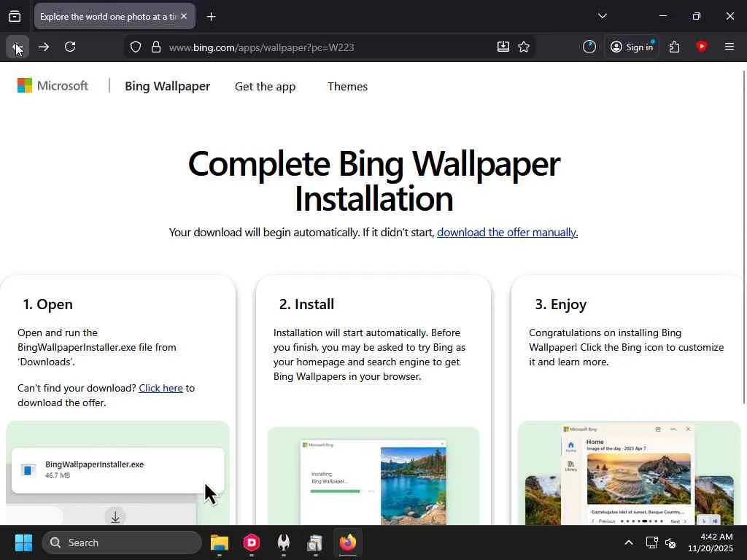Open the Themes menu item

pos(347,87)
